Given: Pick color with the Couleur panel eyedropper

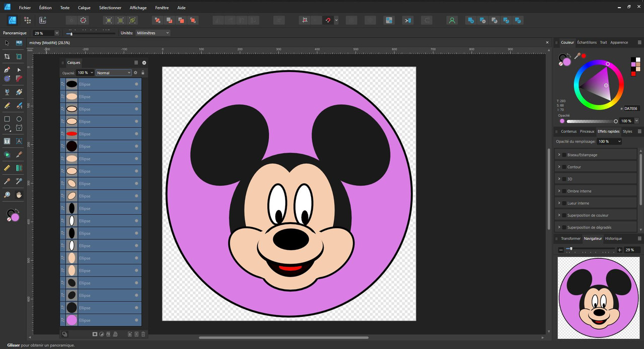Looking at the screenshot, I should click(x=578, y=56).
